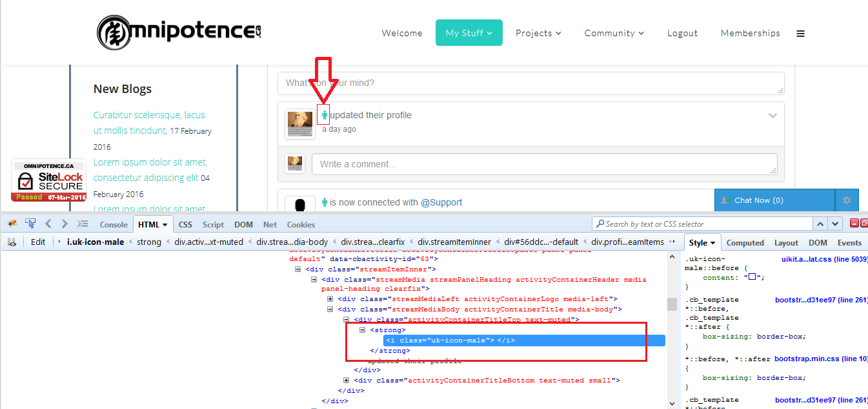868x409 pixels.
Task: Focus the 'What's on your mind?' box
Action: pos(531,83)
